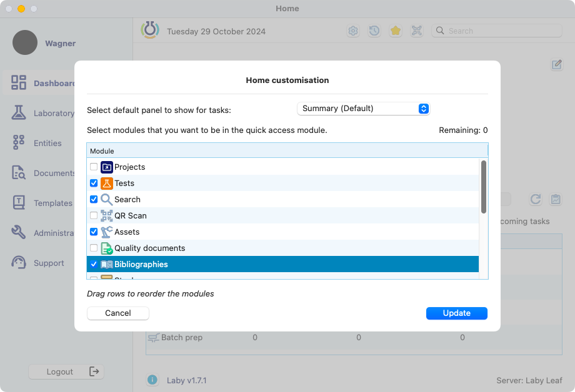Image resolution: width=575 pixels, height=392 pixels.
Task: Select the Projects row text
Action: [x=130, y=167]
